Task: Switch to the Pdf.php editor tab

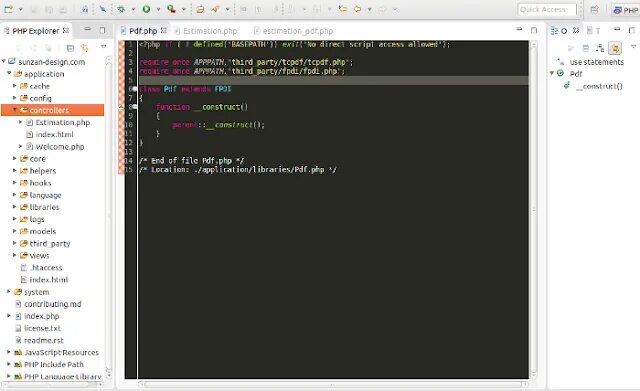Action: pyautogui.click(x=143, y=31)
